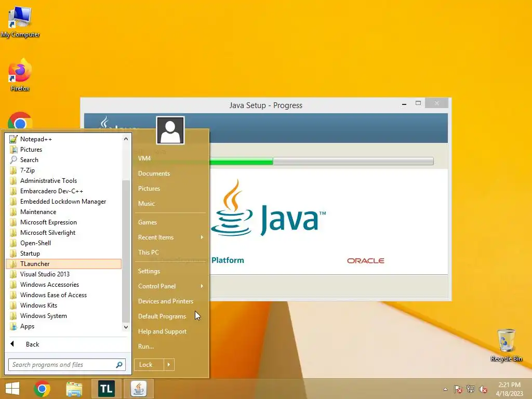Viewport: 532px width, 399px height.
Task: Expand the Control Panel submenu
Action: click(x=170, y=286)
